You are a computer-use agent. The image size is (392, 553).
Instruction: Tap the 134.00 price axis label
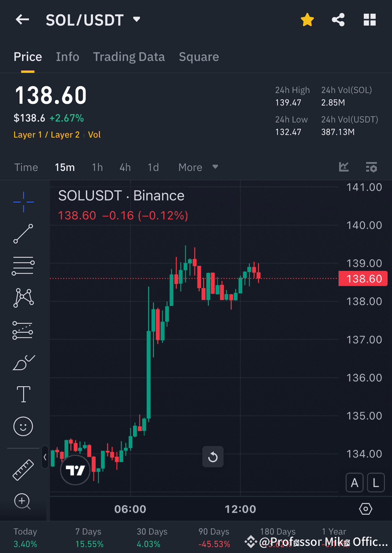pos(364,454)
